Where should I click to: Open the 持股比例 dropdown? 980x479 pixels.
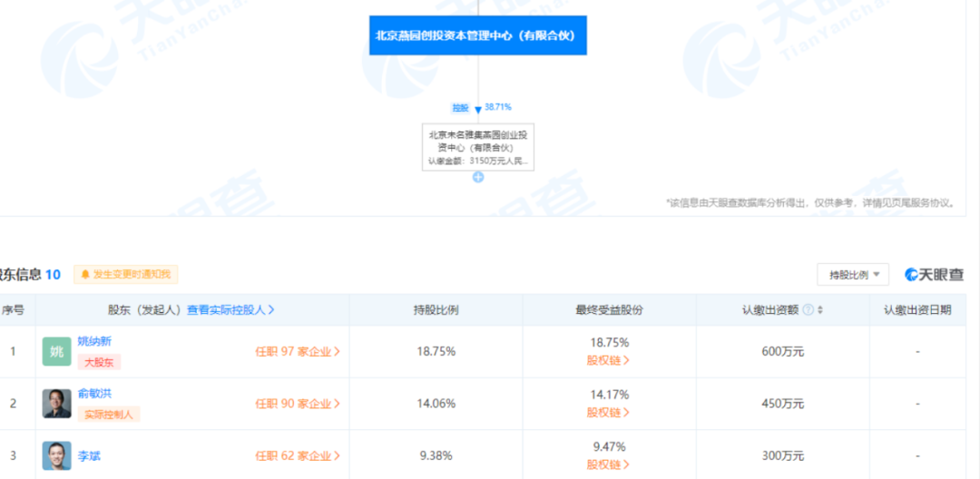click(853, 275)
